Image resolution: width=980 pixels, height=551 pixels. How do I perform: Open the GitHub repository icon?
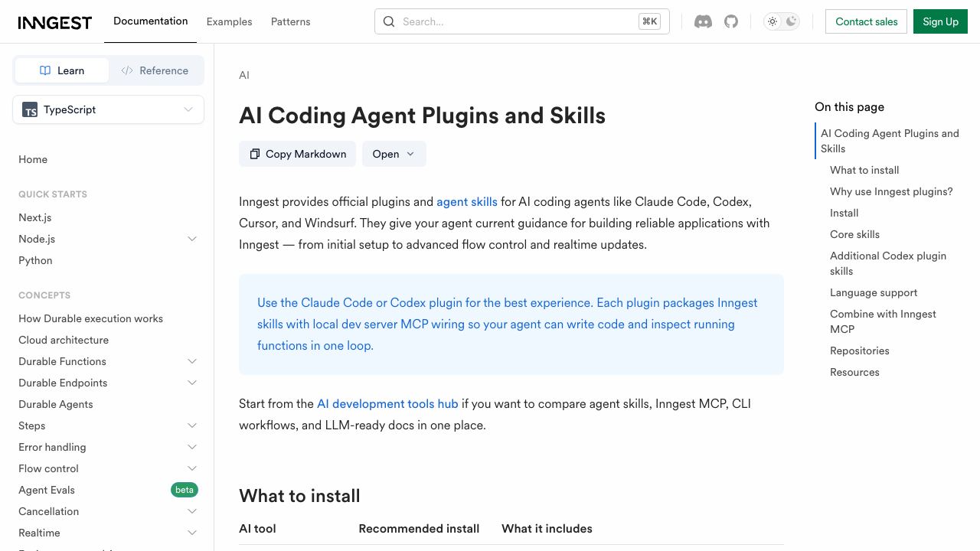[x=731, y=21]
